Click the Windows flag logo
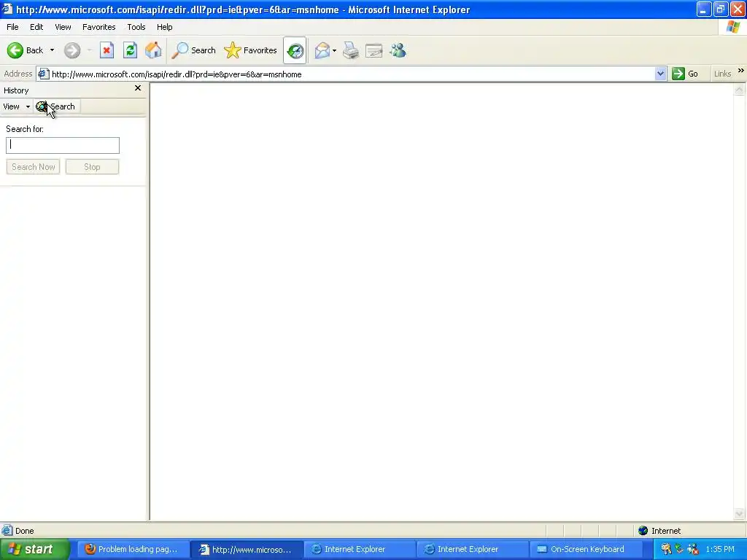This screenshot has width=747, height=560. 734,27
